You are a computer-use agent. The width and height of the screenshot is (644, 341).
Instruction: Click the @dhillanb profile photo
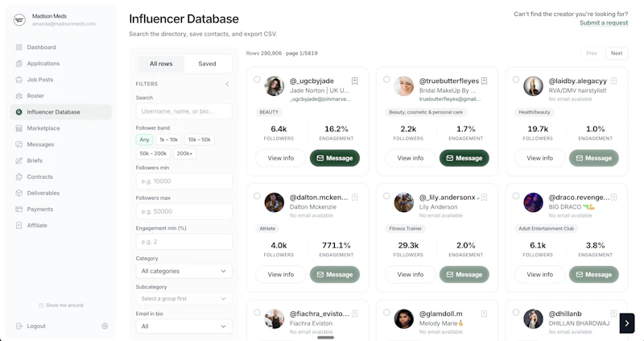tap(533, 318)
